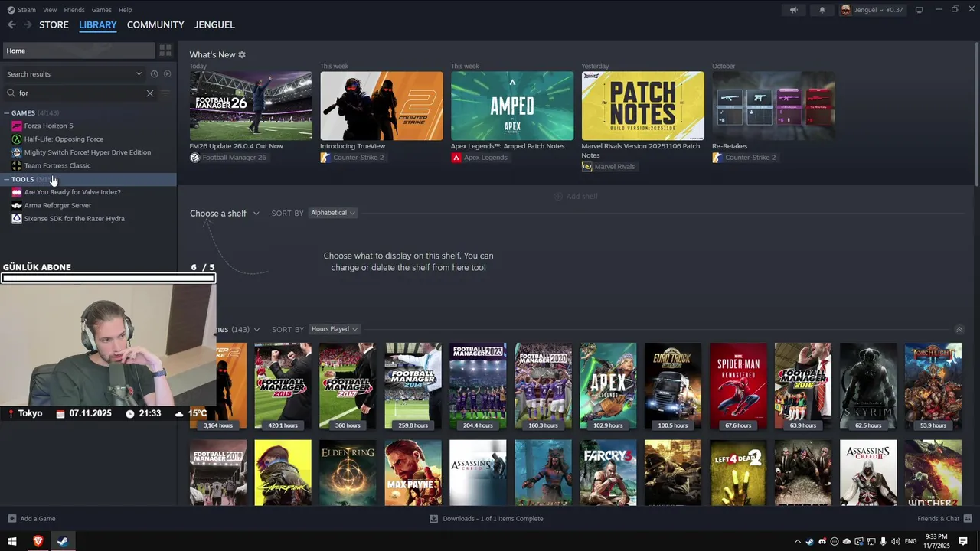Open the JENGUEL profile tab
Viewport: 980px width, 551px height.
pos(214,24)
